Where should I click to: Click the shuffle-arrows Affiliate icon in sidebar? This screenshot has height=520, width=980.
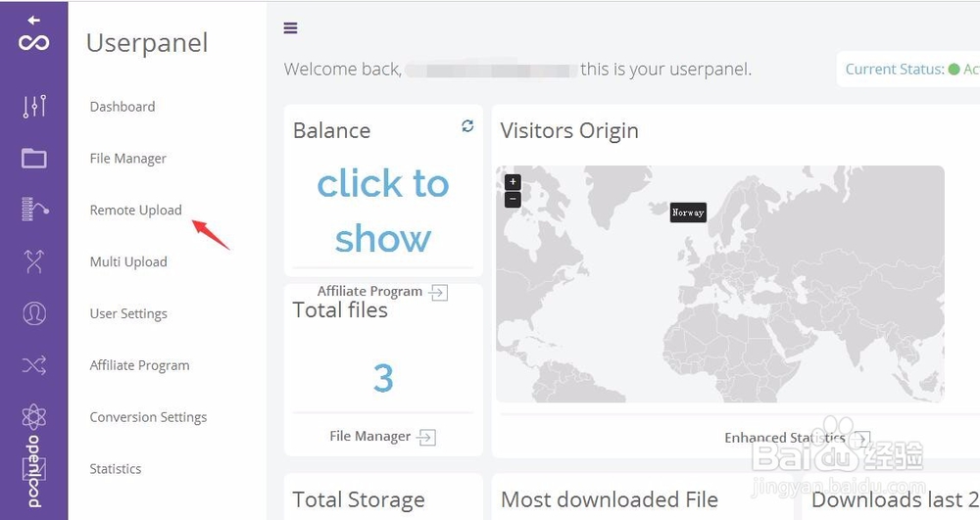tap(34, 365)
